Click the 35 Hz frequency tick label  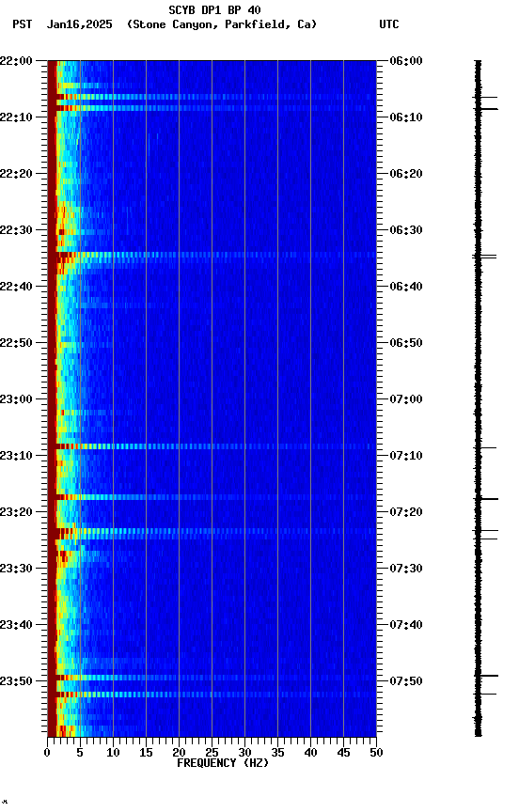[277, 753]
